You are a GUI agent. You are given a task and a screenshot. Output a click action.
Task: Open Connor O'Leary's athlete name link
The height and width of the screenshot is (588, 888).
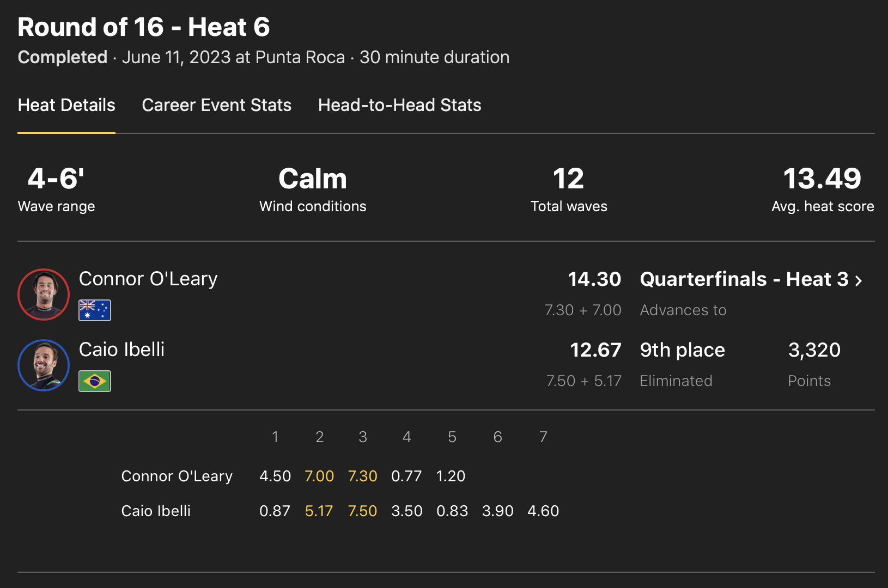(x=148, y=279)
